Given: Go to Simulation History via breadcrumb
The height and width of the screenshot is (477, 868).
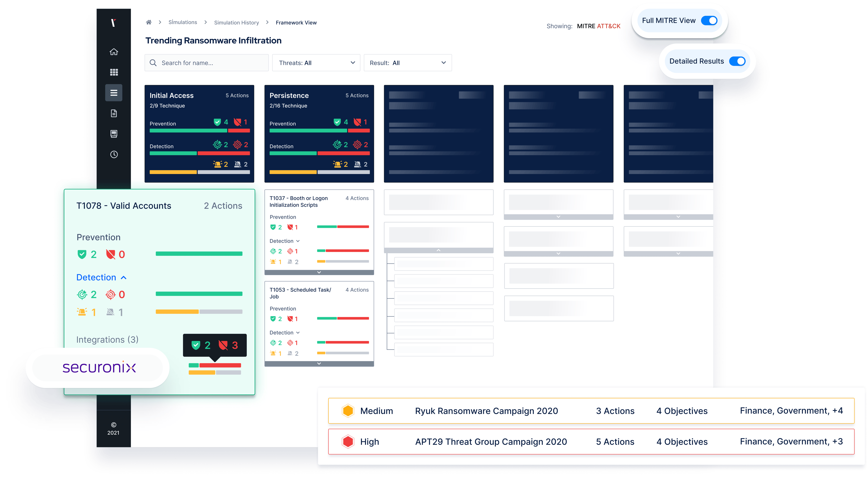Looking at the screenshot, I should click(236, 22).
